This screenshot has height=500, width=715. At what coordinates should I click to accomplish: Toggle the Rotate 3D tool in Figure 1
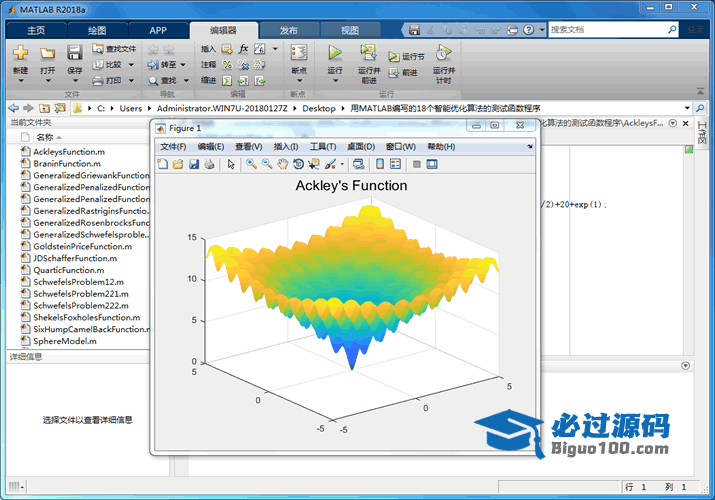[298, 164]
